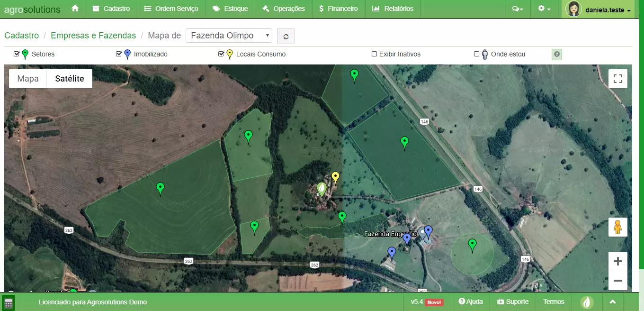The height and width of the screenshot is (311, 644).
Task: Toggle fullscreen map view
Action: (617, 79)
